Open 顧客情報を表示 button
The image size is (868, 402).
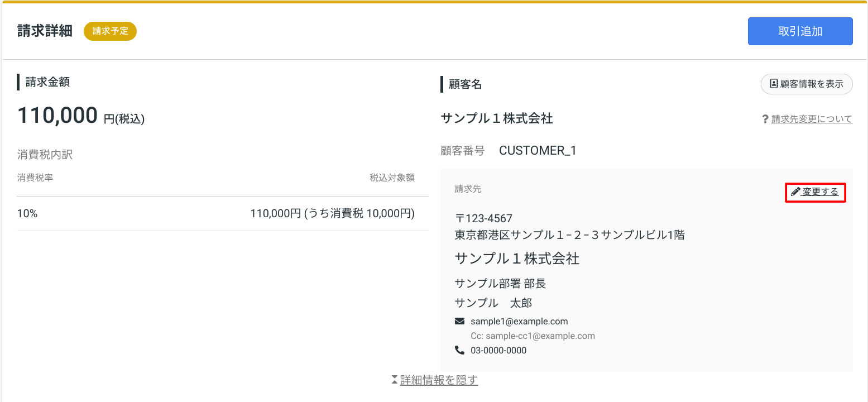(x=807, y=84)
